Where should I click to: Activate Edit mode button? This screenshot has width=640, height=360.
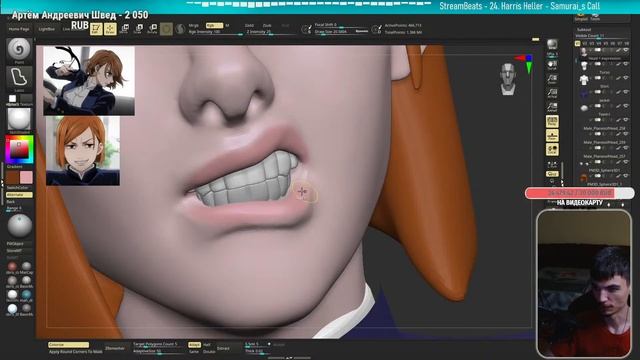(96, 29)
